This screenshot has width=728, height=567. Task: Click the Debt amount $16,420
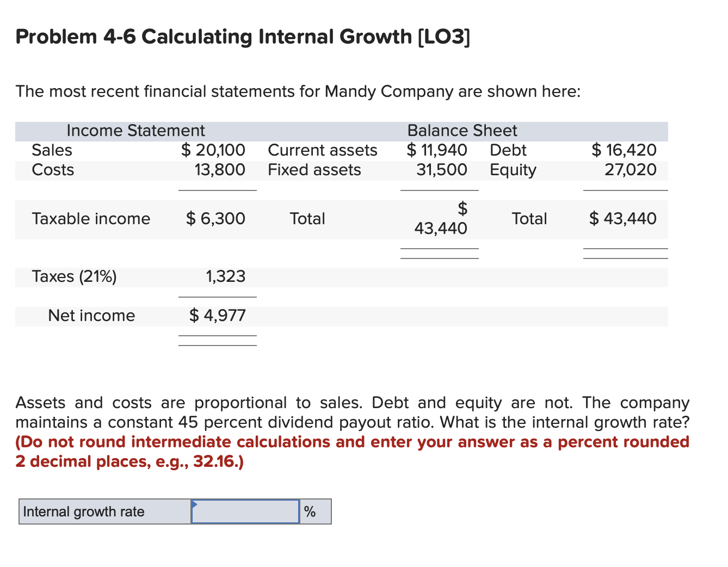(624, 150)
